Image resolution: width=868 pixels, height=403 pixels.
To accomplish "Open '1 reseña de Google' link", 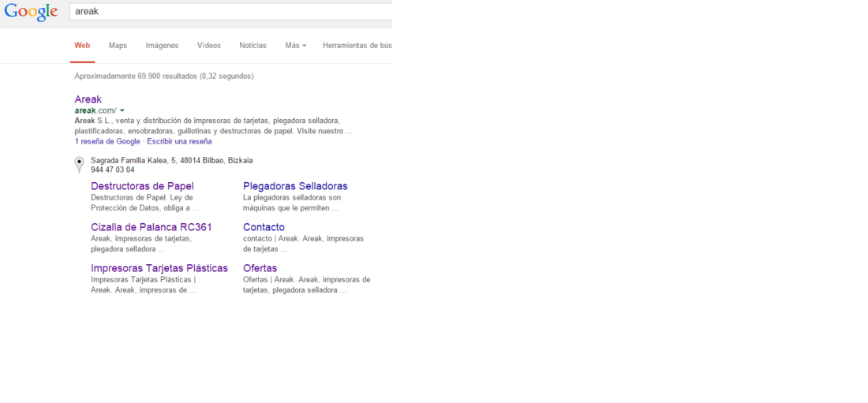I will coord(107,141).
